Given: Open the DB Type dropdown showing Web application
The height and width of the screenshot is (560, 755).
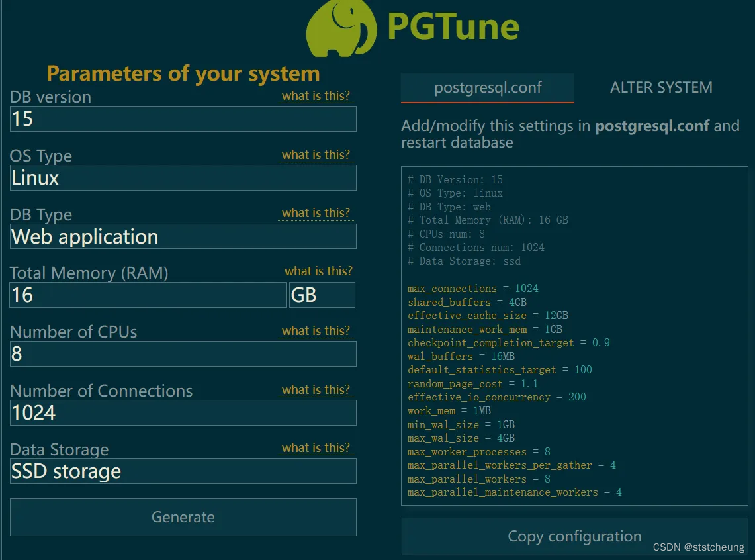Looking at the screenshot, I should click(183, 236).
